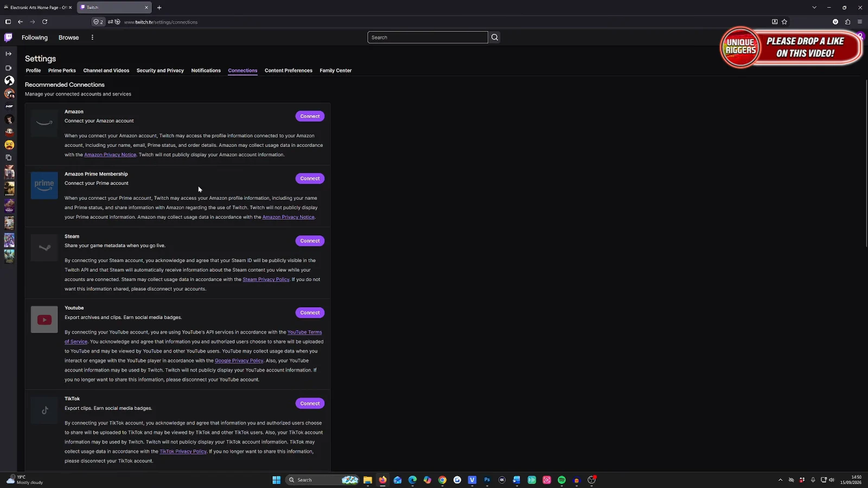The height and width of the screenshot is (488, 868).
Task: Open the Content Preferences tab
Action: tap(289, 70)
